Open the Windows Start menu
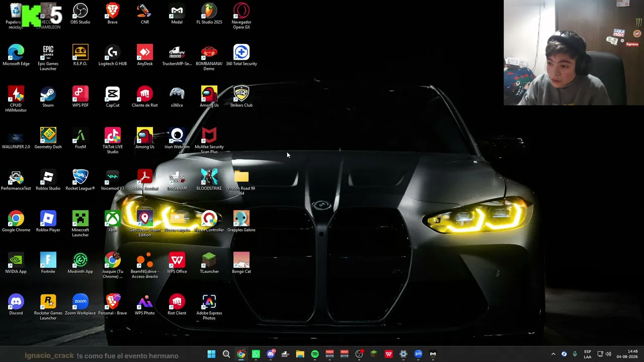The width and height of the screenshot is (644, 362). (x=211, y=354)
